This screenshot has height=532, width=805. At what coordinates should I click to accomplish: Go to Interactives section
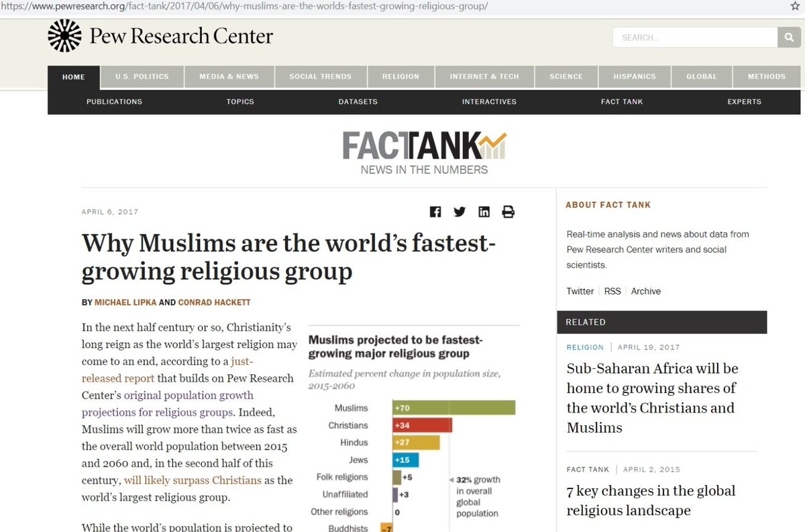(x=490, y=102)
